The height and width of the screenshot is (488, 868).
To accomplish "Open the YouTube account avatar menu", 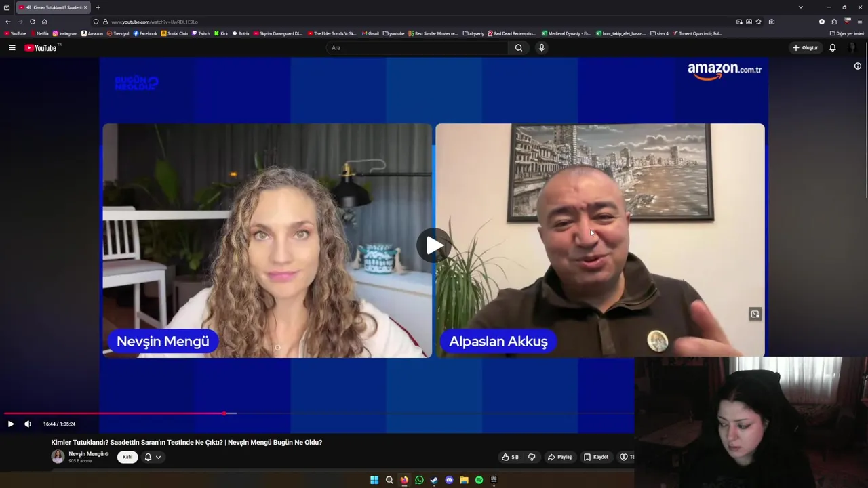I will tap(852, 48).
